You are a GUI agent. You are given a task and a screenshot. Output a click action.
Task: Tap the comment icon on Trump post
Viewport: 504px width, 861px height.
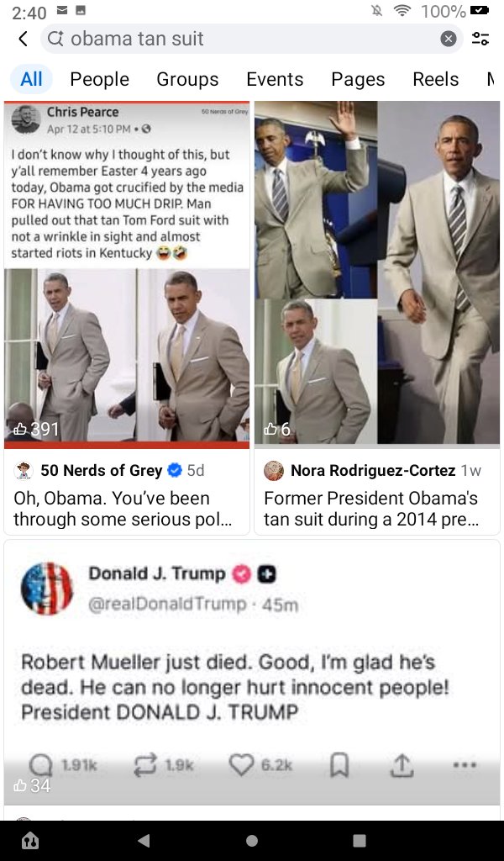click(x=40, y=764)
